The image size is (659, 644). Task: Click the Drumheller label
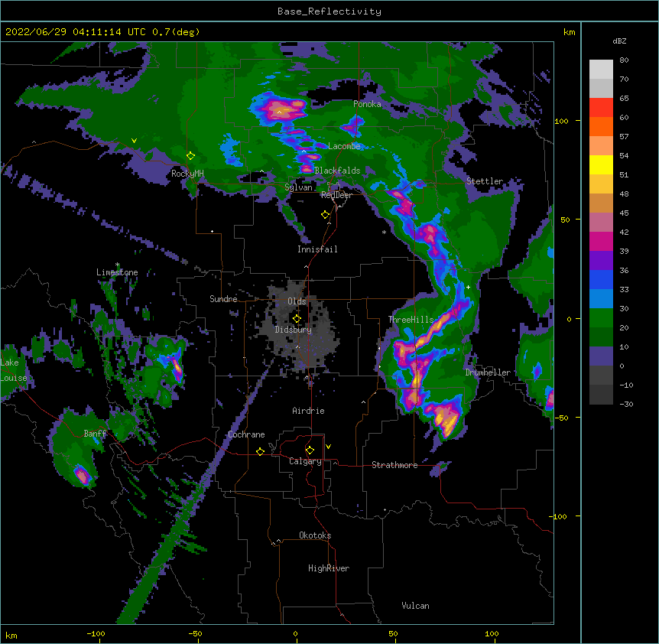coord(488,372)
